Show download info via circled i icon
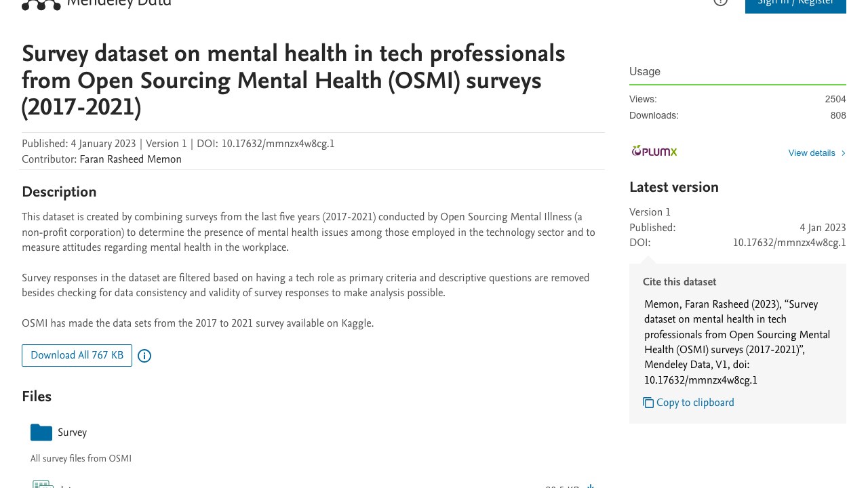Viewport: 868px width, 488px height. 144,356
